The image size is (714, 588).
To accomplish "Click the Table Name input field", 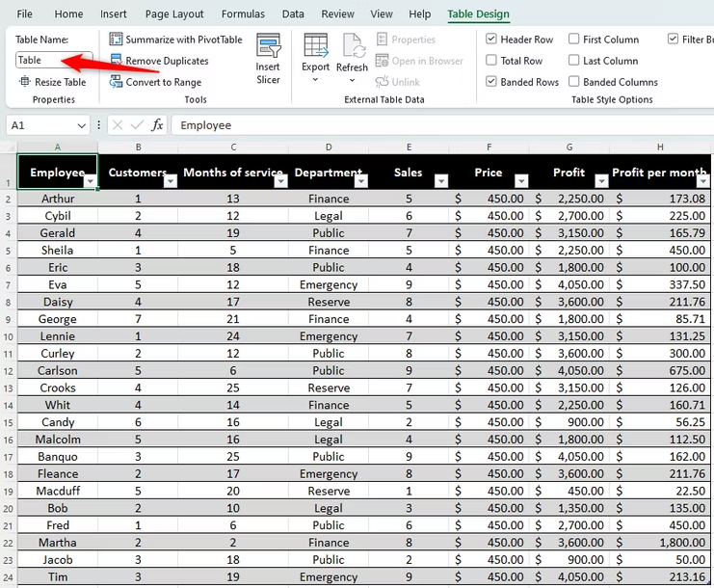I will point(54,60).
